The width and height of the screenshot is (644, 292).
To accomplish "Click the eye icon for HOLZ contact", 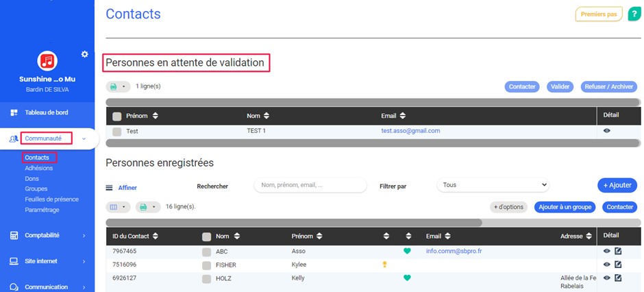I will click(606, 278).
